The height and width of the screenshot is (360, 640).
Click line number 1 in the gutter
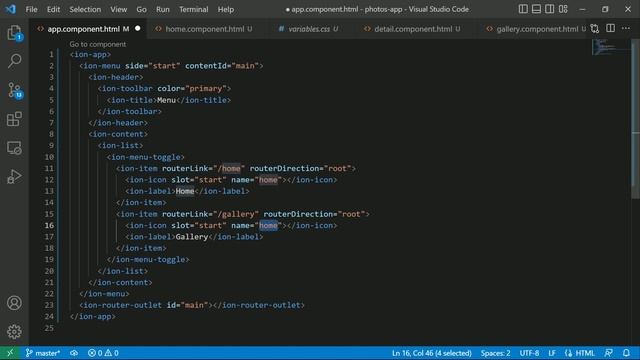click(51, 54)
